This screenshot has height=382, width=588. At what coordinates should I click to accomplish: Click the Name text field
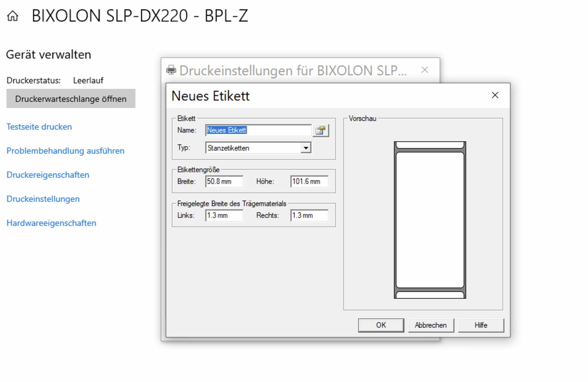pyautogui.click(x=258, y=130)
